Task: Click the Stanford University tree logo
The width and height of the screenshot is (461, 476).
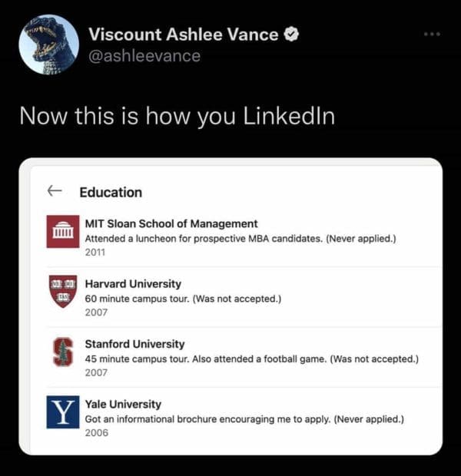Action: [63, 351]
